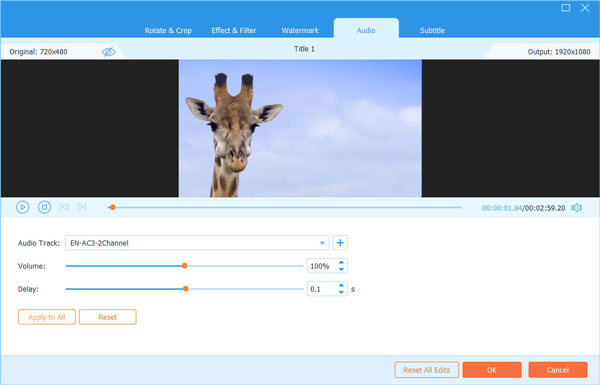Increase delay with the up arrow
The width and height of the screenshot is (600, 385).
coord(341,285)
